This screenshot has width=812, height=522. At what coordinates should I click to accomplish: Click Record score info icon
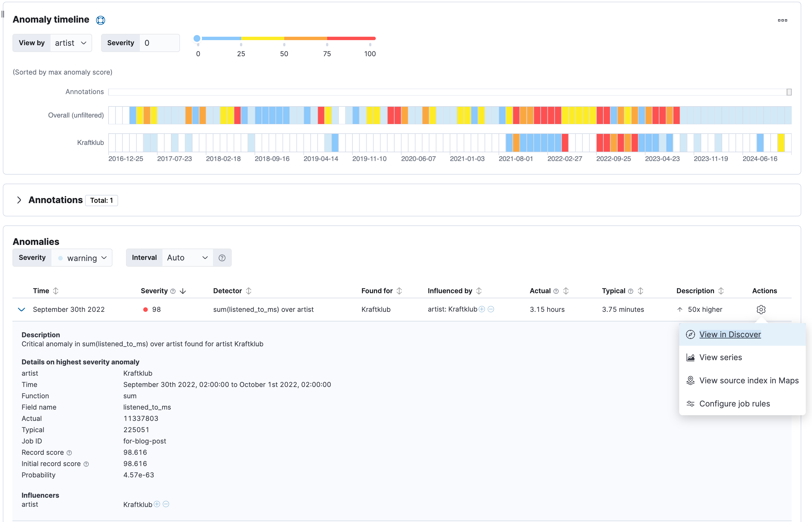coord(69,453)
